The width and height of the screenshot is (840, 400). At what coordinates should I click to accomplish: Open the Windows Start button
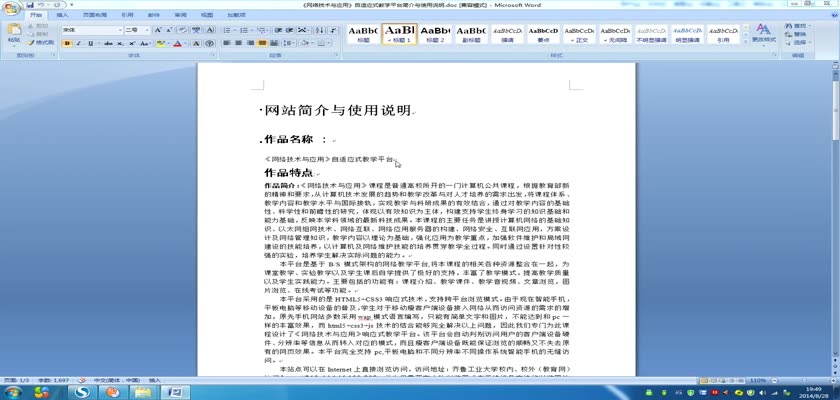[x=12, y=392]
